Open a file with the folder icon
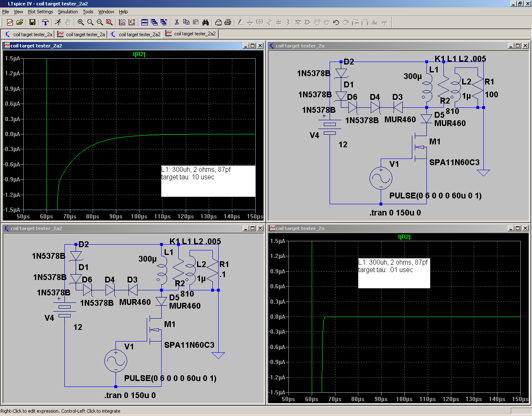 (20, 22)
